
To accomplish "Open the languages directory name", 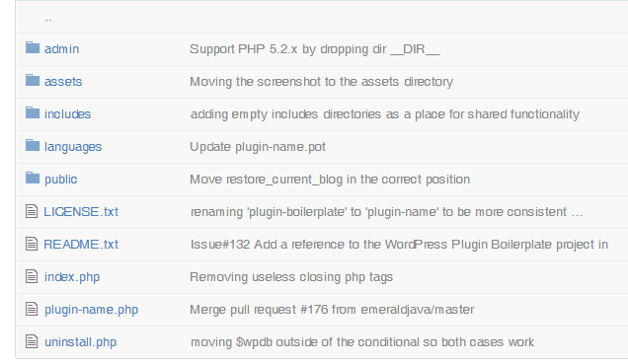I will coord(73,147).
